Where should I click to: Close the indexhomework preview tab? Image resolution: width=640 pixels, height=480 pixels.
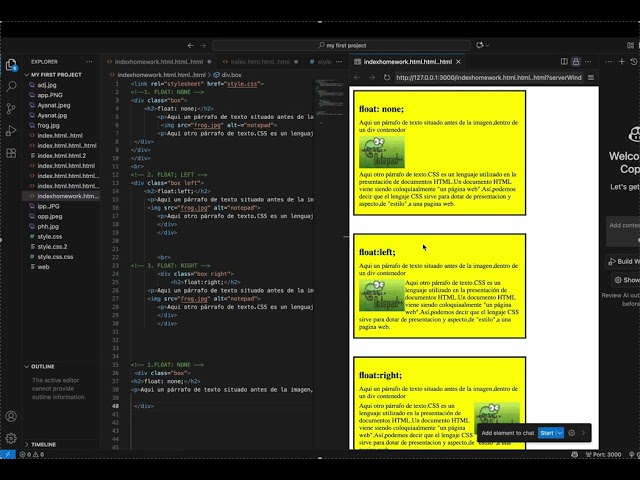(458, 62)
